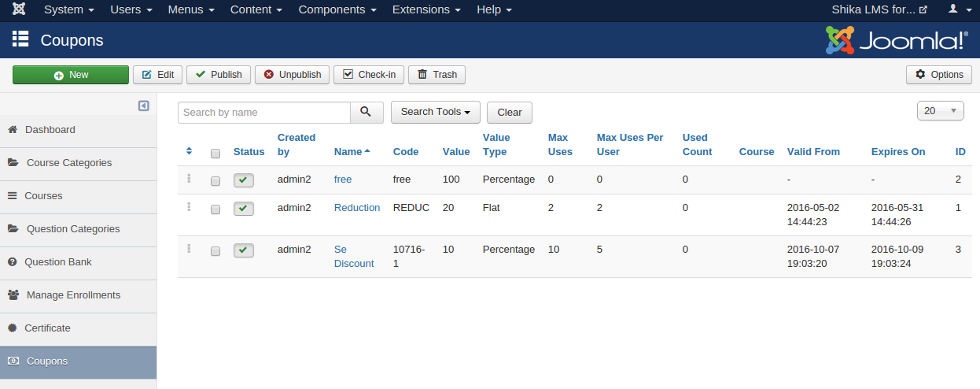Select the checkbox for the Se Discount coupon

(x=216, y=251)
